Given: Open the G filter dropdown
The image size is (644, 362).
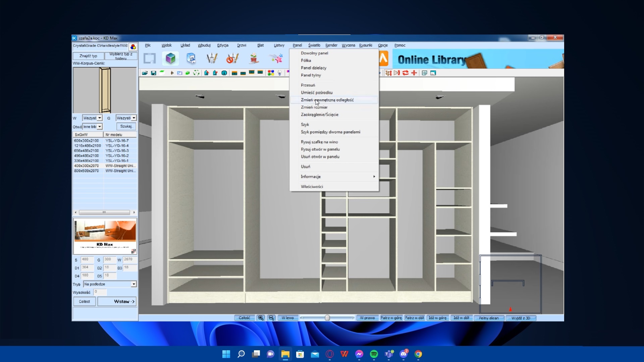Looking at the screenshot, I should [x=134, y=118].
